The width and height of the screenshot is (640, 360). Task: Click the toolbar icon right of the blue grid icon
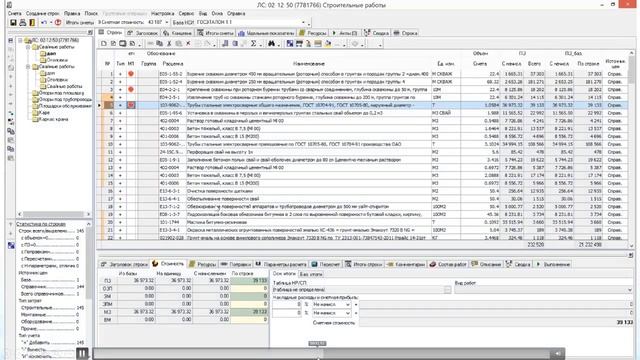(x=299, y=43)
